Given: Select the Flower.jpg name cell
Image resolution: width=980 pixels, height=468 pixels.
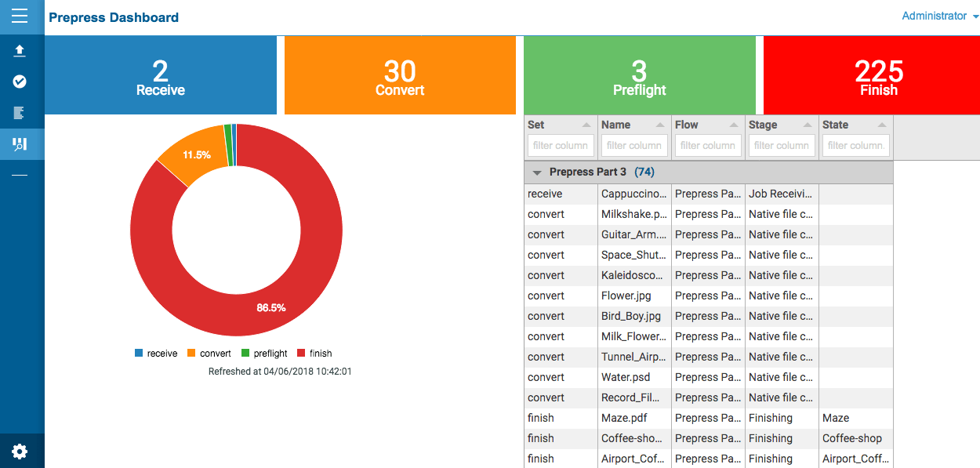Looking at the screenshot, I should coord(634,296).
